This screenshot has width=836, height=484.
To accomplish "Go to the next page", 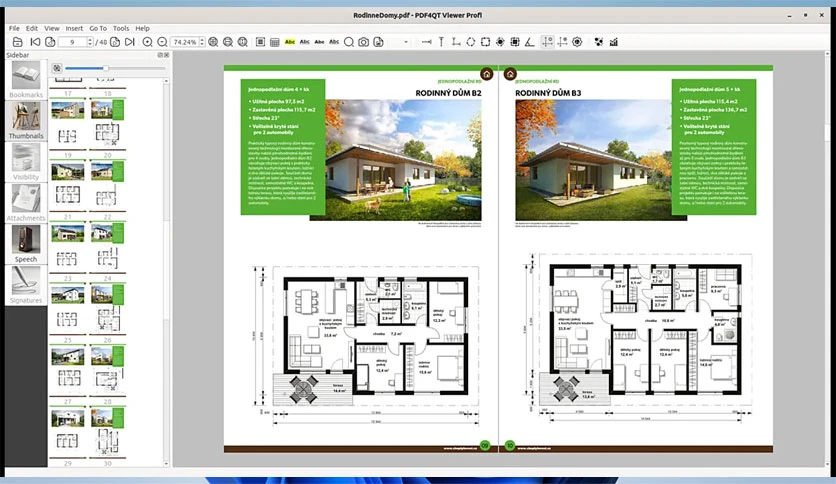I will [115, 42].
